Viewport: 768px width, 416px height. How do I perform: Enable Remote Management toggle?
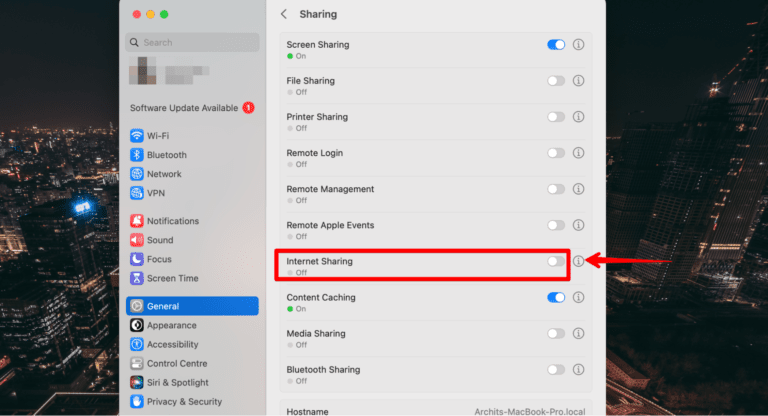[556, 189]
